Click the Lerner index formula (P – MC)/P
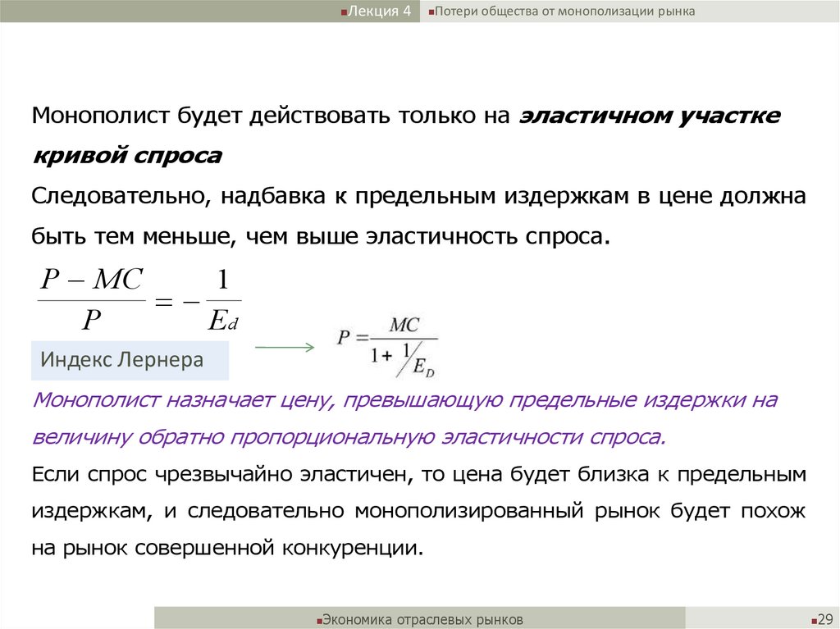This screenshot has width=840, height=629. tap(92, 299)
